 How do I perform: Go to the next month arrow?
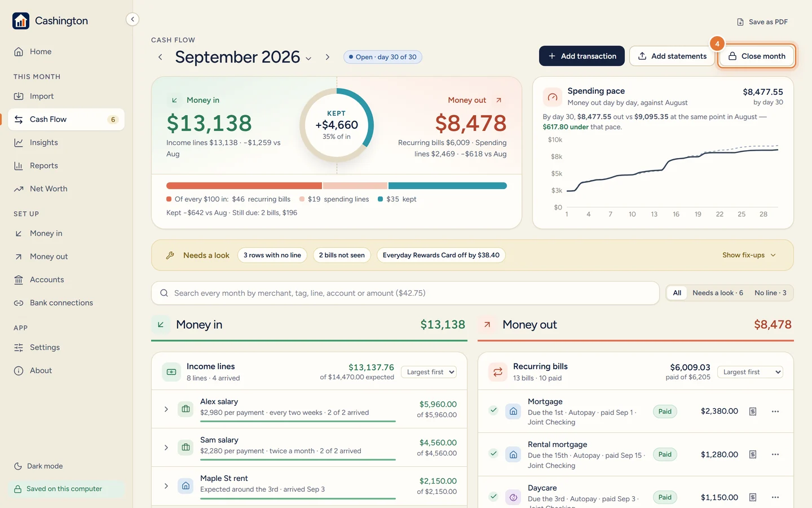click(x=327, y=57)
